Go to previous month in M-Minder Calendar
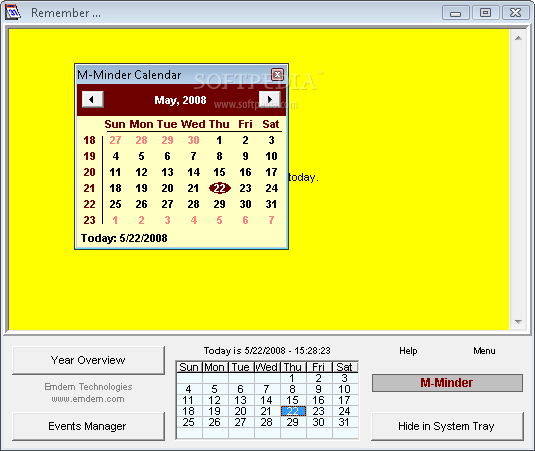 [93, 100]
